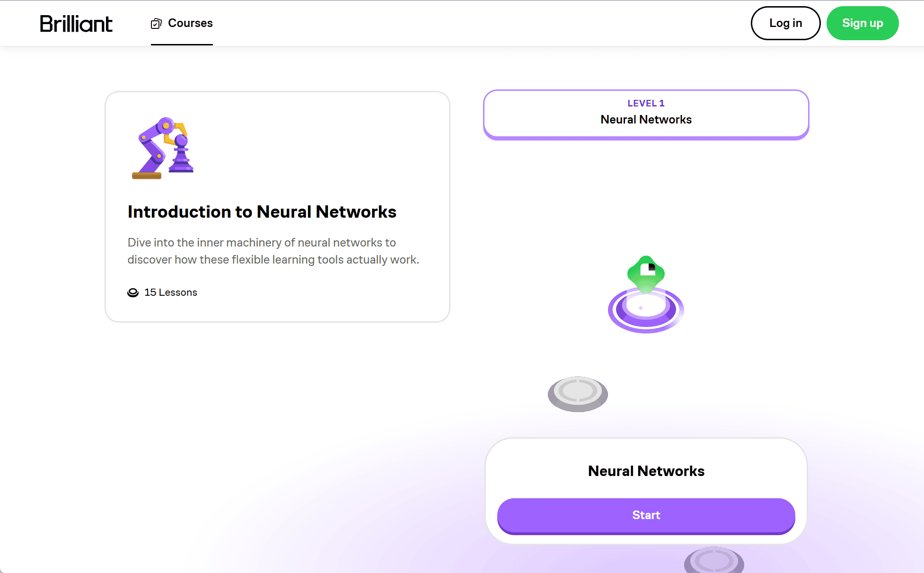Image resolution: width=924 pixels, height=573 pixels.
Task: Open the Courses tab
Action: (182, 23)
